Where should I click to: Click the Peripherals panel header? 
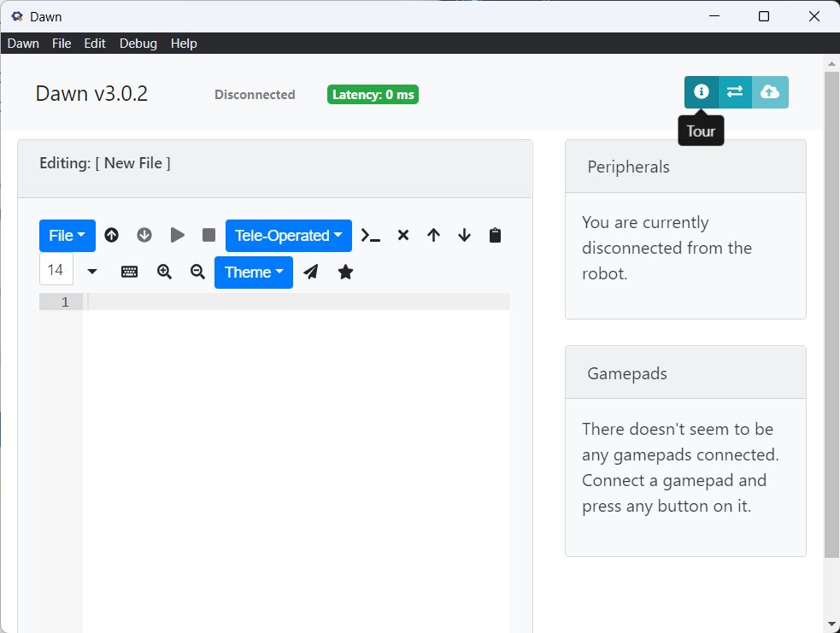click(x=685, y=167)
